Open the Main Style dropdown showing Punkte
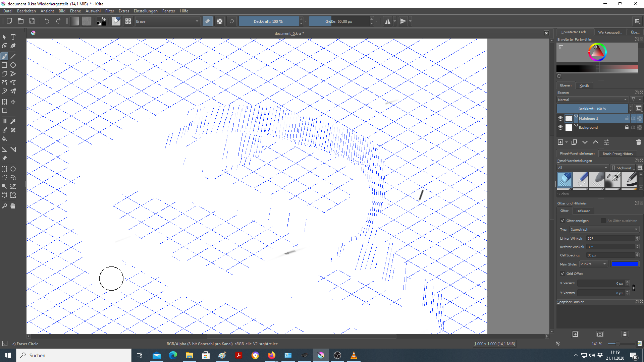Screen dimensions: 644x362 593,264
